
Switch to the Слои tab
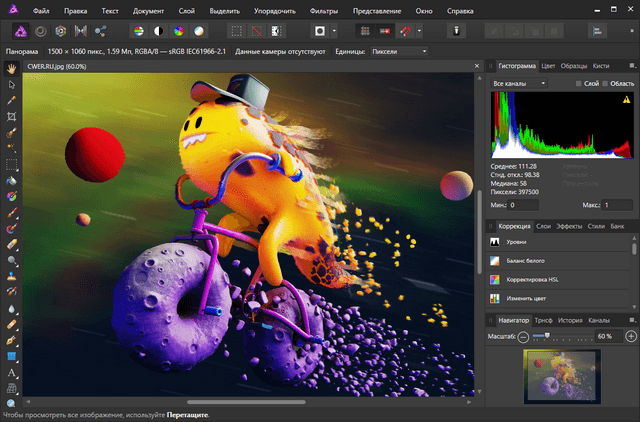[543, 227]
